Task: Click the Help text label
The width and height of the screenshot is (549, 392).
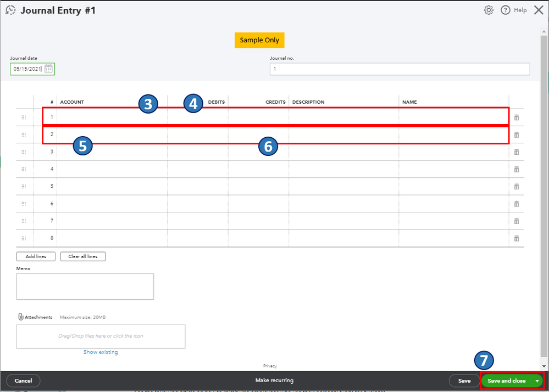Action: tap(520, 10)
